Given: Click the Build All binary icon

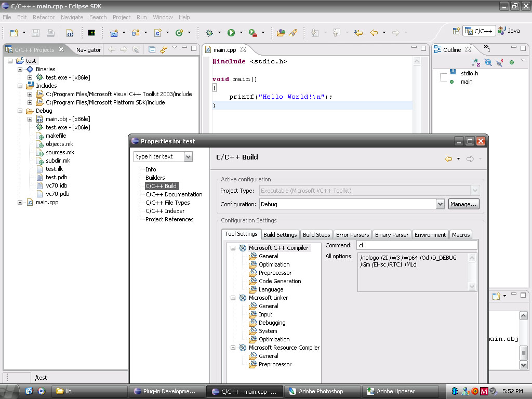Looking at the screenshot, I should coord(70,33).
